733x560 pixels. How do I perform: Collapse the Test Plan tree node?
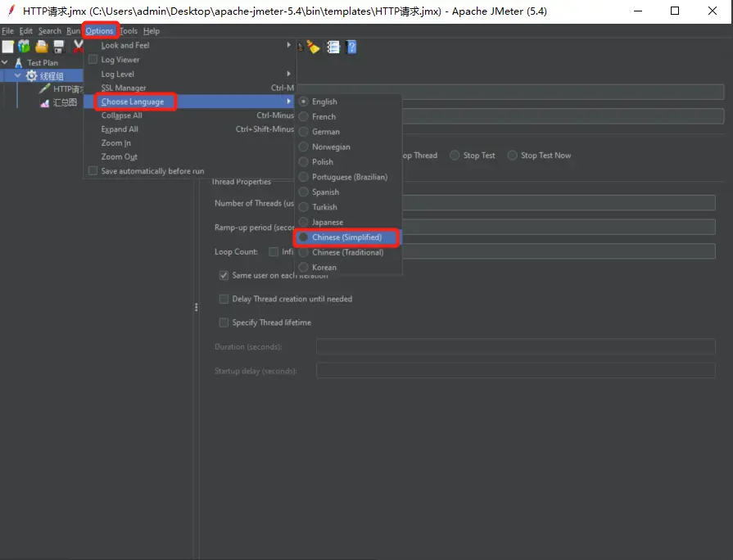pos(6,62)
